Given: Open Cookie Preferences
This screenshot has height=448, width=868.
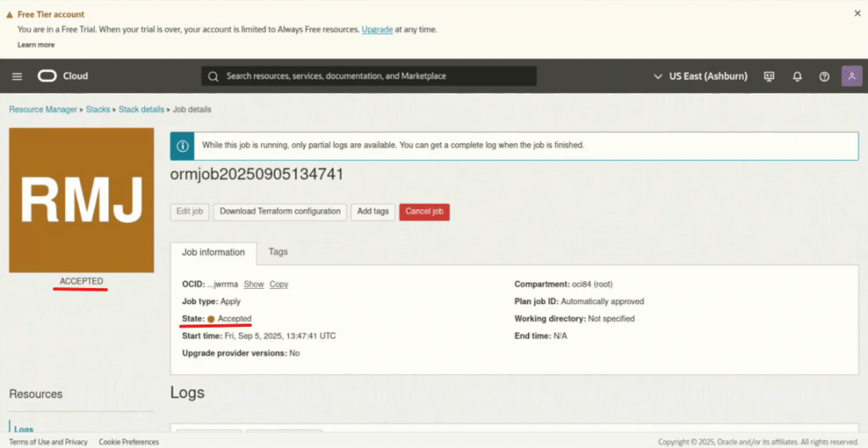Looking at the screenshot, I should [x=129, y=442].
